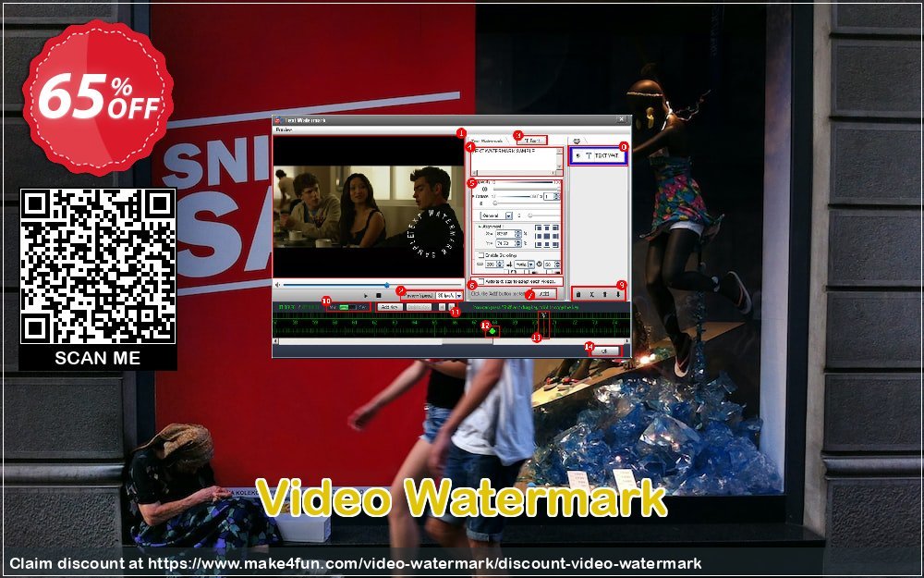Click the rotate value stepper
The image size is (924, 578).
[556, 196]
